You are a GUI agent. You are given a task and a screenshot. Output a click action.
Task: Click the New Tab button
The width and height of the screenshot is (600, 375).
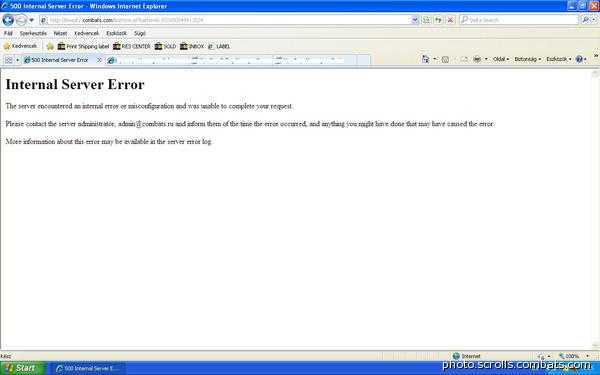[x=364, y=60]
